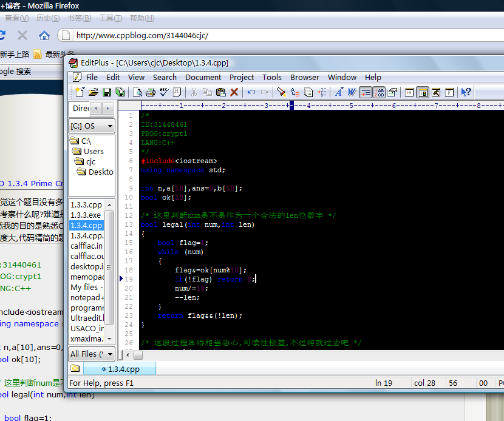504x421 pixels.
Task: Open the Document menu
Action: (203, 77)
